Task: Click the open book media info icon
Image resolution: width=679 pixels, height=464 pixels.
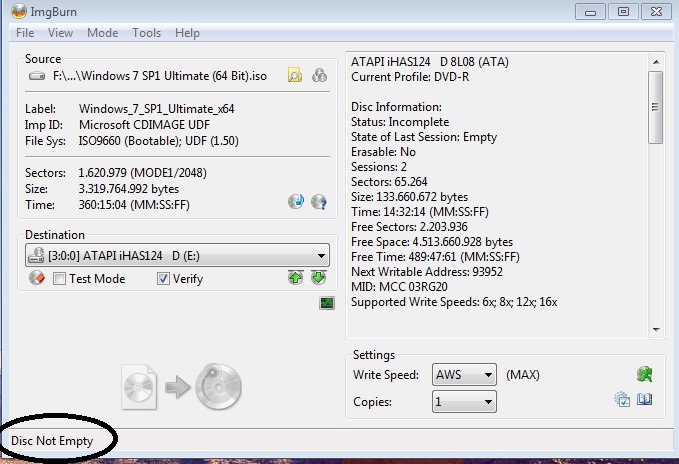Action: pos(644,399)
